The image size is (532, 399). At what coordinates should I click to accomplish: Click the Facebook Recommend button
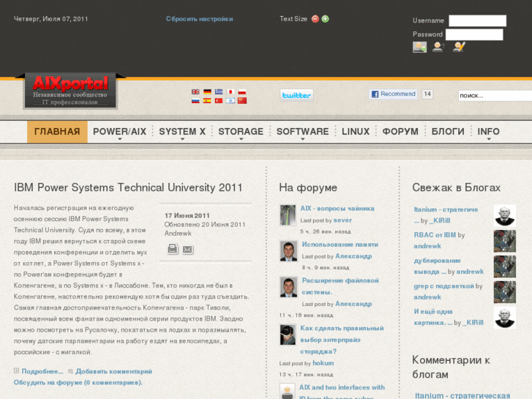[x=393, y=94]
